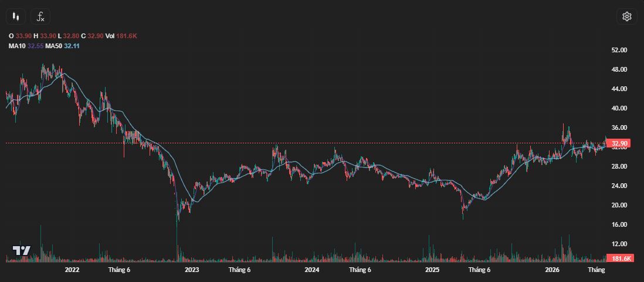
Task: Click Tháng 6 label after 2023
Action: [240, 270]
